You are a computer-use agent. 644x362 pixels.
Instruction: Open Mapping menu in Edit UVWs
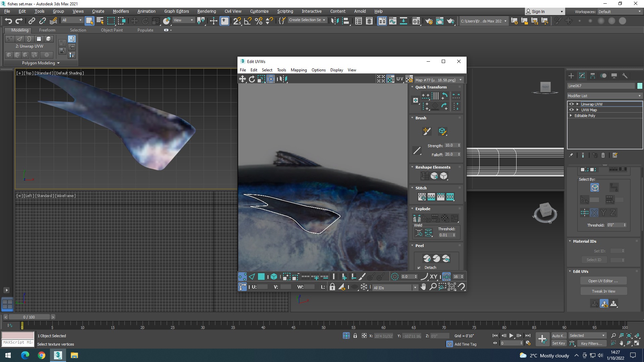point(299,70)
